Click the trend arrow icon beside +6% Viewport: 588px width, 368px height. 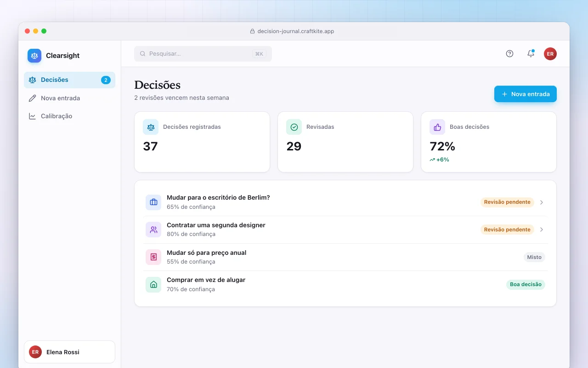click(x=432, y=160)
